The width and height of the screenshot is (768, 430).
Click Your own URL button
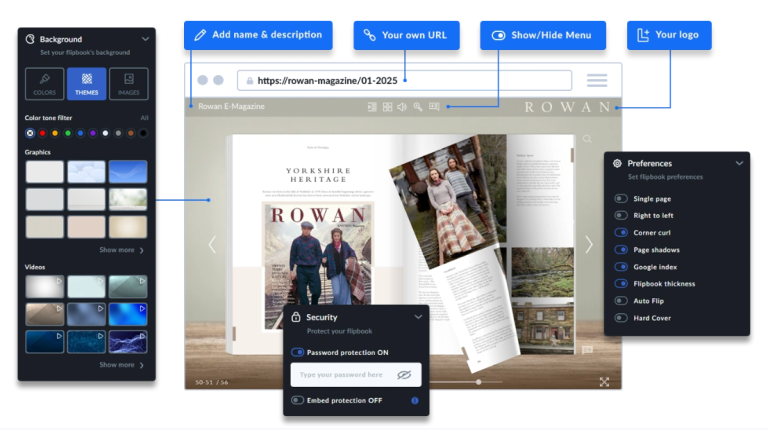coord(407,35)
